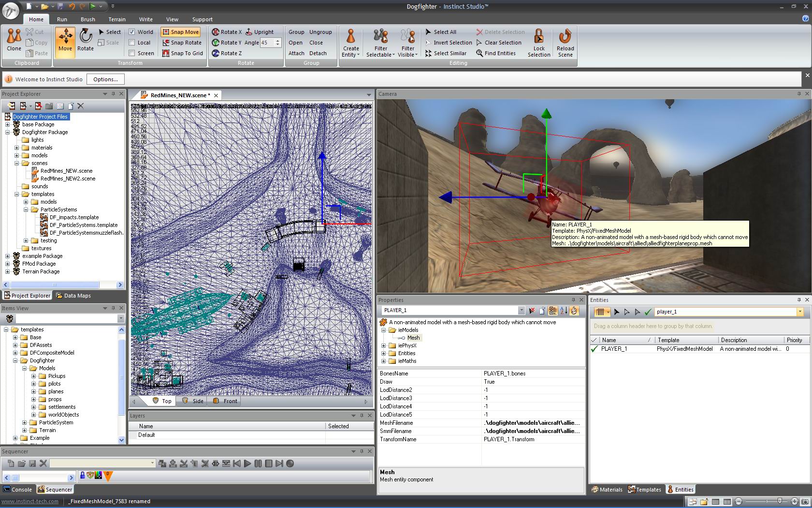Click the Detach group button
Screen dimensions: 812x508
point(318,53)
